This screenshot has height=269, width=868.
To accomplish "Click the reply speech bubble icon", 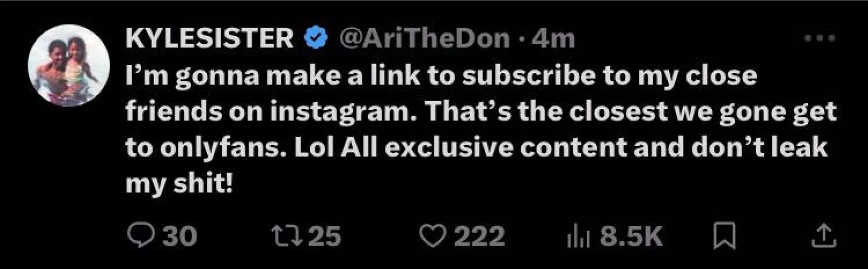I will [141, 236].
